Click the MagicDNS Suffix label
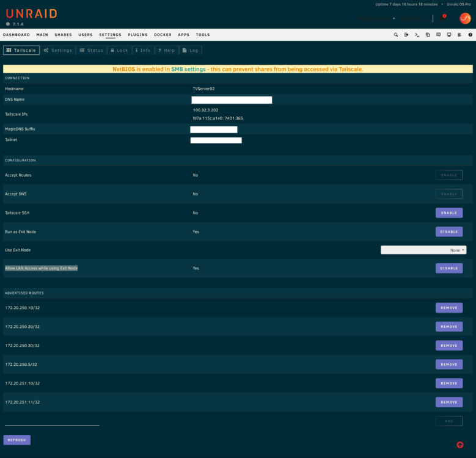This screenshot has height=458, width=476. (20, 129)
